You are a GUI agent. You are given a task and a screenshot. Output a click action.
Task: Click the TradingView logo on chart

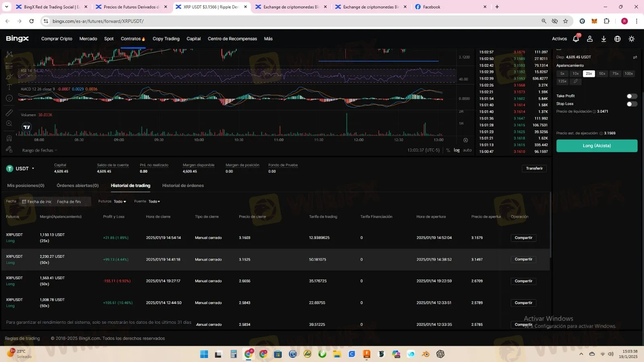click(27, 127)
